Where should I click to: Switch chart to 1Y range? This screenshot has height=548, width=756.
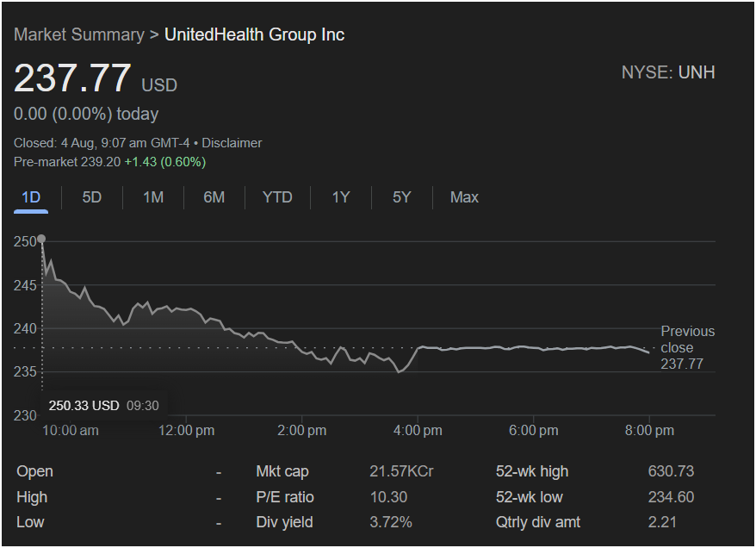[340, 197]
